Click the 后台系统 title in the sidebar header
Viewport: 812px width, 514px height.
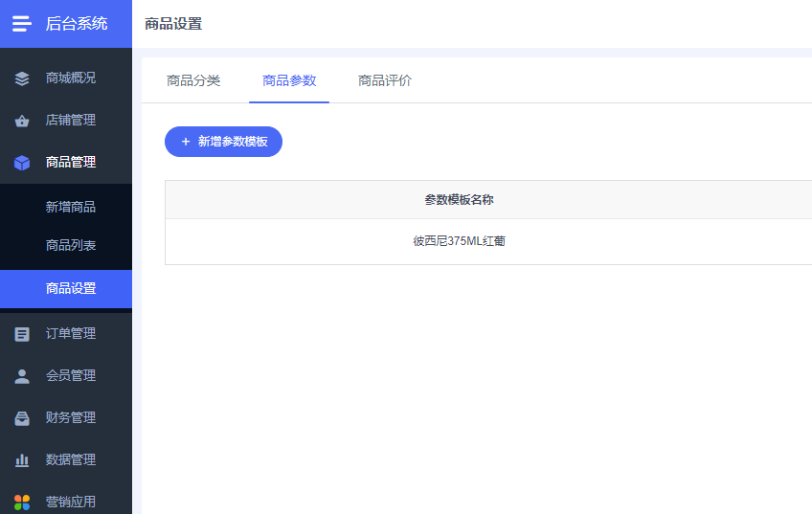pos(77,24)
